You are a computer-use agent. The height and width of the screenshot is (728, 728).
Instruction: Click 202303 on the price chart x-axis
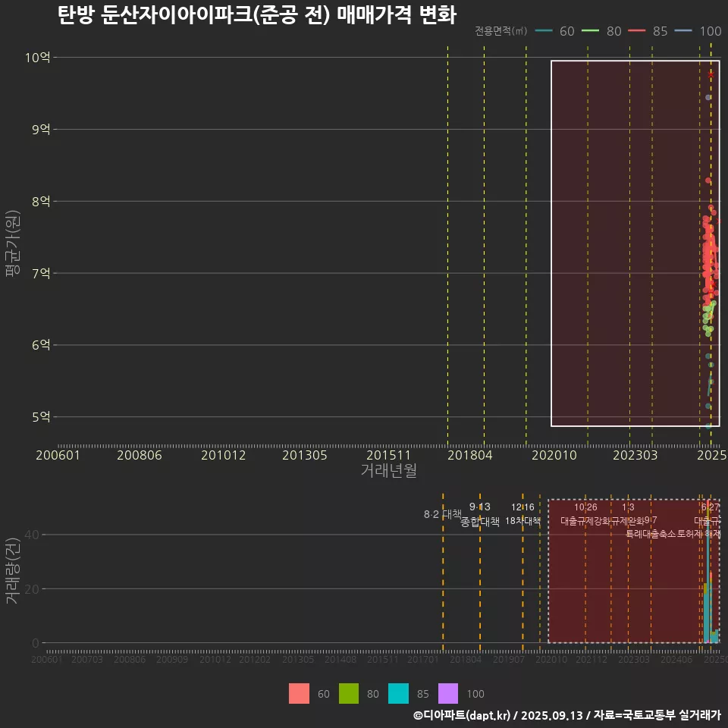[635, 455]
